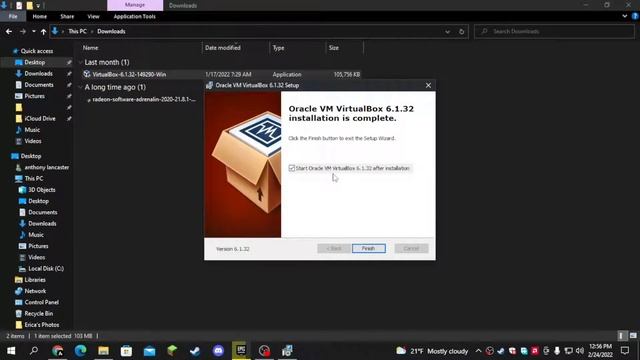
Task: Open Epic Games Launcher on taskbar
Action: (241, 351)
